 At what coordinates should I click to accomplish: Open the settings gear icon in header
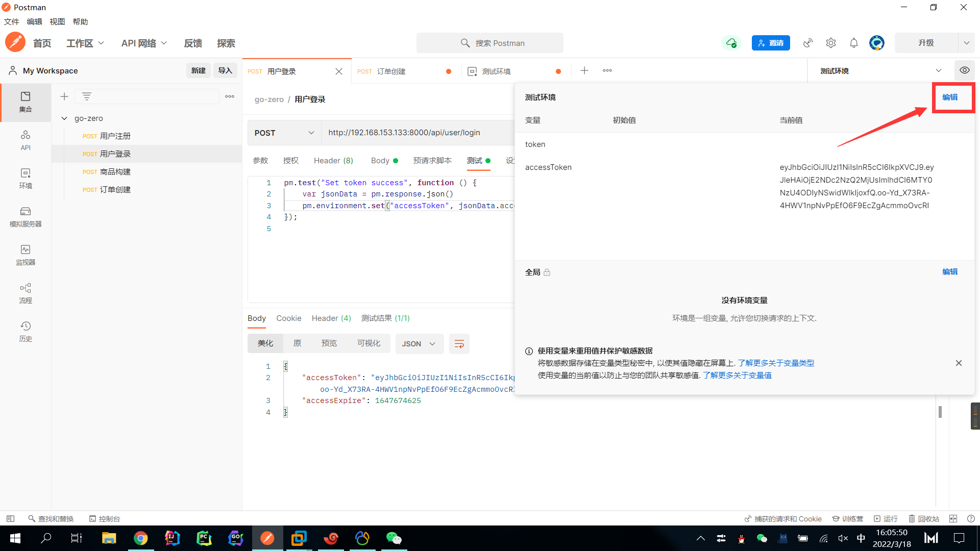point(831,43)
